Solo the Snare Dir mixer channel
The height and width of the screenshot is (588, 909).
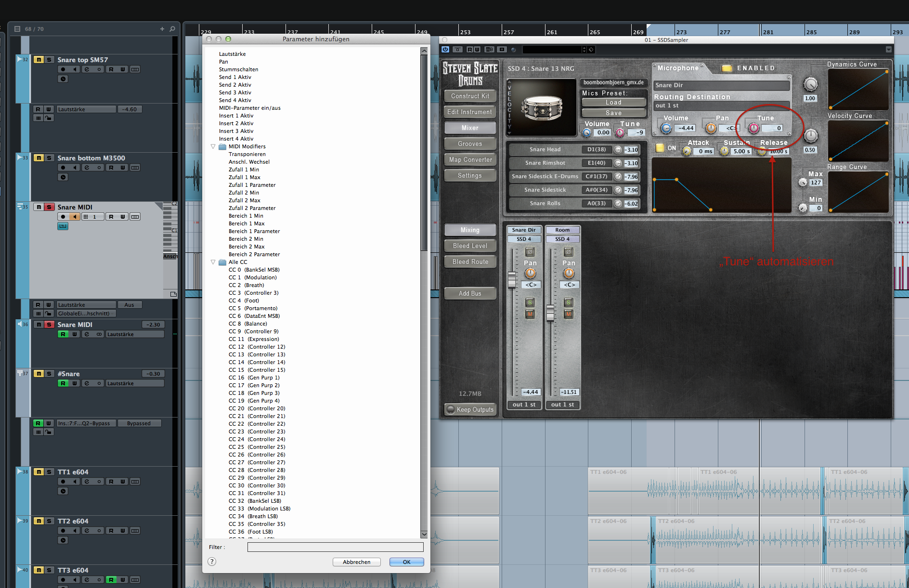pyautogui.click(x=530, y=302)
